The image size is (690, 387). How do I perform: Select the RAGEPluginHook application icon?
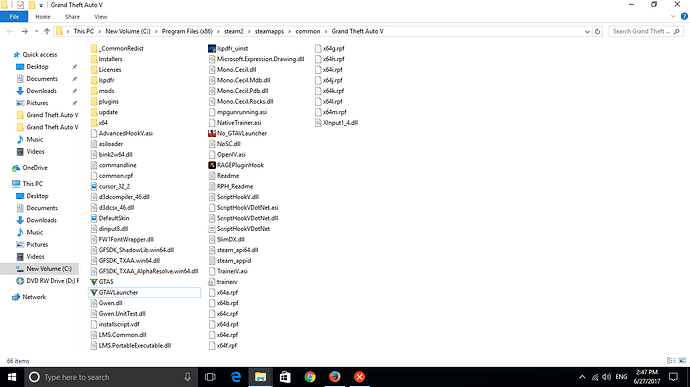tap(212, 165)
